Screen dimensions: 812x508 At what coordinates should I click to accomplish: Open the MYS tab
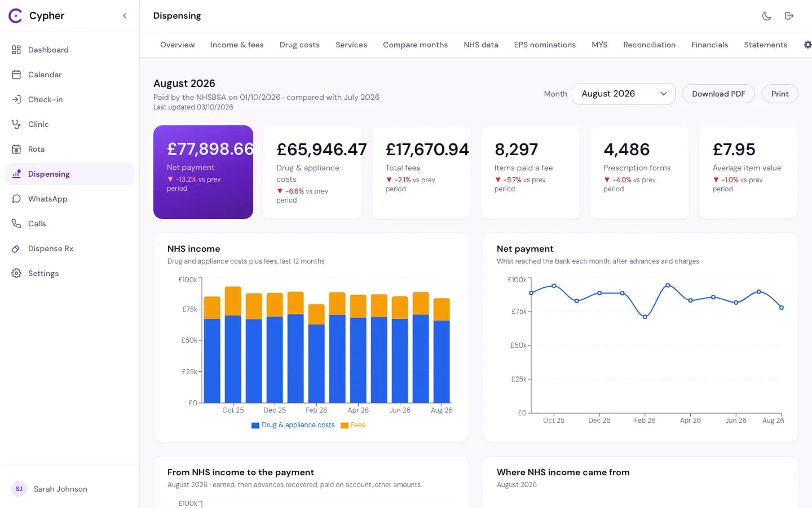(x=599, y=45)
